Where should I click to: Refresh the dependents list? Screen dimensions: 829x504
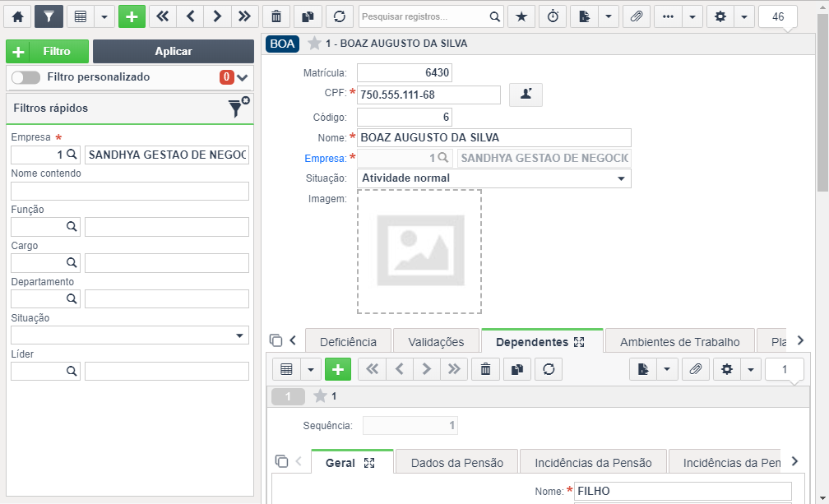[549, 369]
